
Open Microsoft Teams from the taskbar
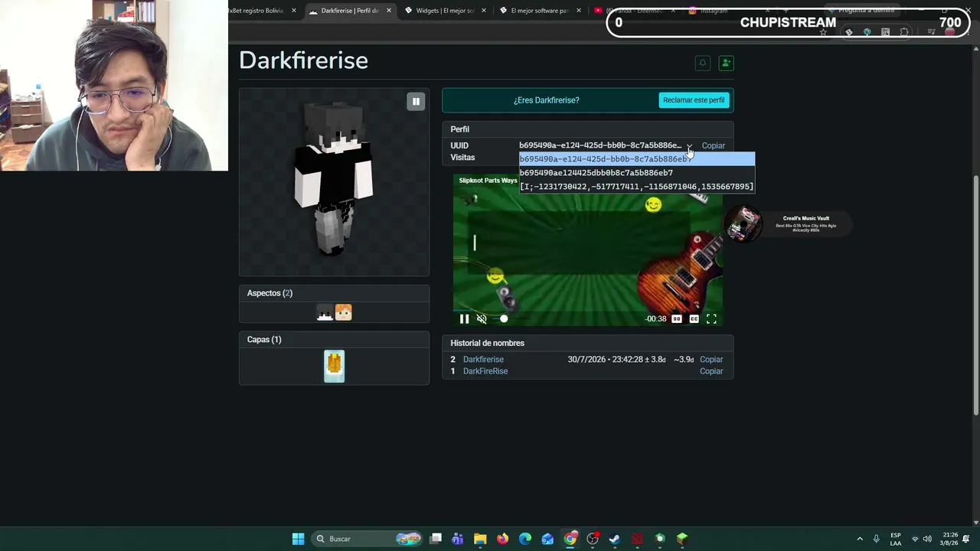[458, 539]
